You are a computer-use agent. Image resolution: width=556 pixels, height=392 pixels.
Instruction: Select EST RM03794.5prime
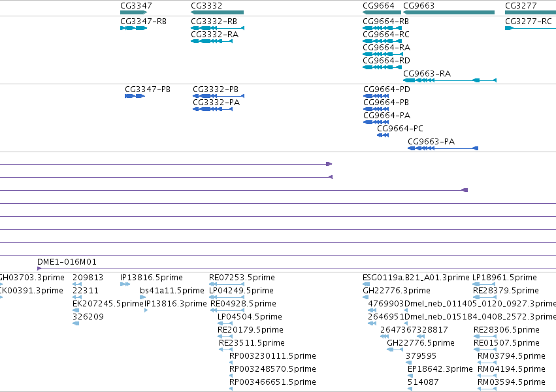[512, 356]
